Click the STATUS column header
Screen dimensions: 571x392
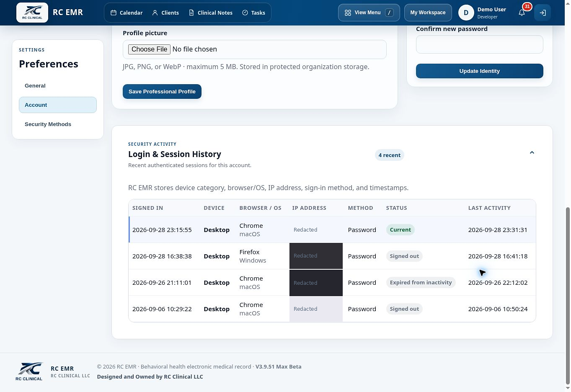(x=396, y=208)
